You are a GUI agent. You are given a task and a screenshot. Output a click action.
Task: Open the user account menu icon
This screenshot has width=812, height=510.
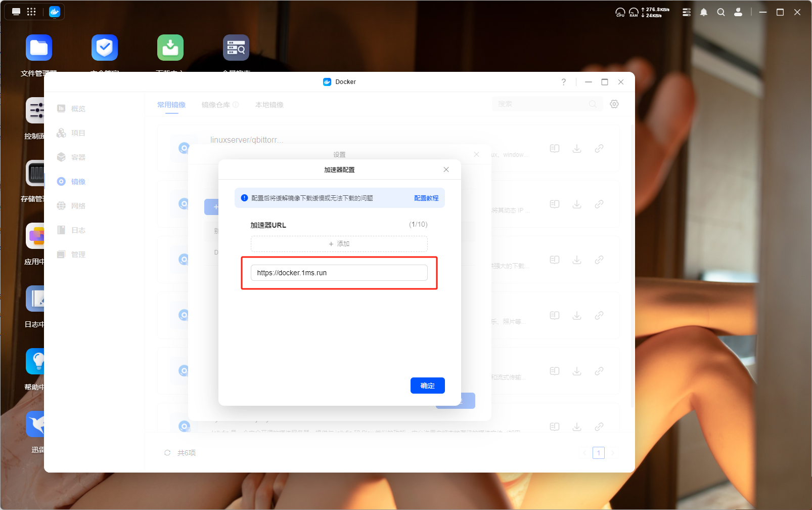pyautogui.click(x=738, y=12)
